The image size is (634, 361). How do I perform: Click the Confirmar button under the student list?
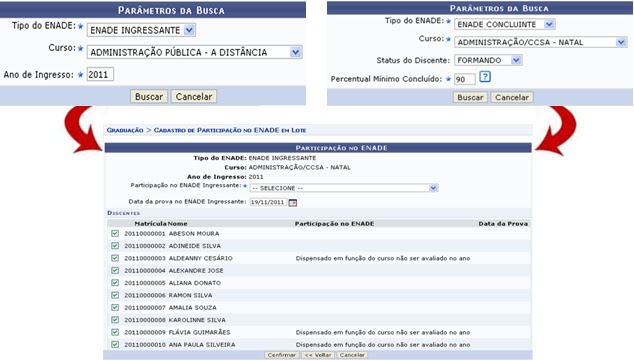point(281,355)
